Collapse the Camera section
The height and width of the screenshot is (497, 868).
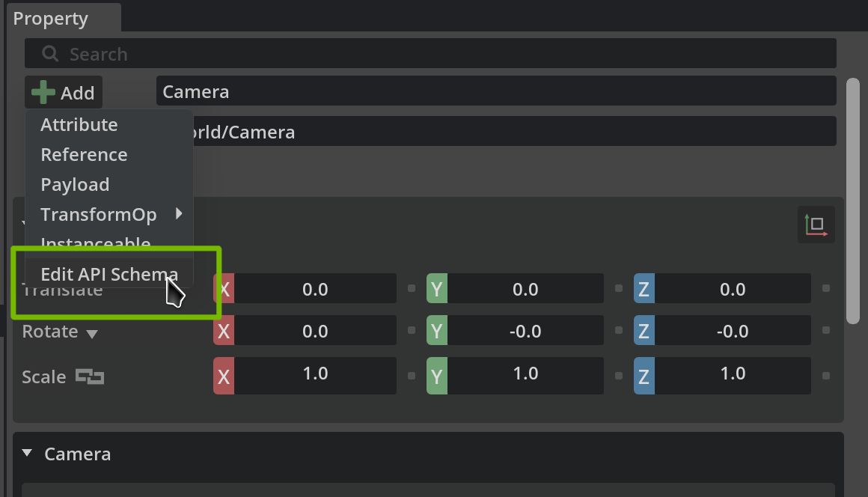(x=28, y=454)
